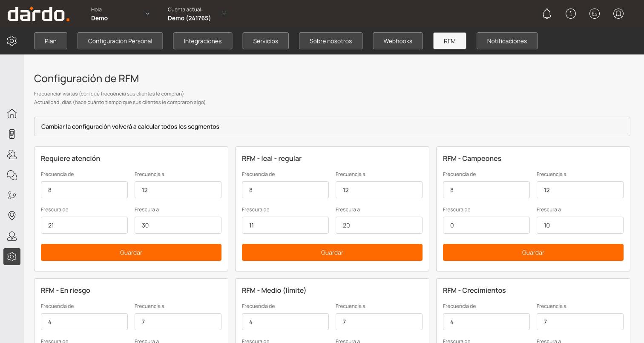The image size is (644, 343).
Task: Go to Home via the sidebar house icon
Action: pyautogui.click(x=12, y=114)
